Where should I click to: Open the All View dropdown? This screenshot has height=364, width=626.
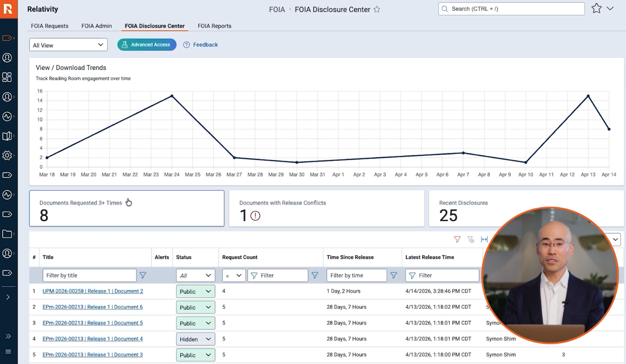click(x=68, y=45)
